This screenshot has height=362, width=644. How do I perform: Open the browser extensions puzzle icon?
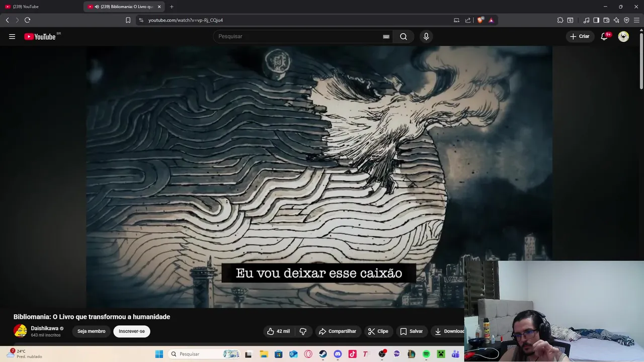point(560,20)
